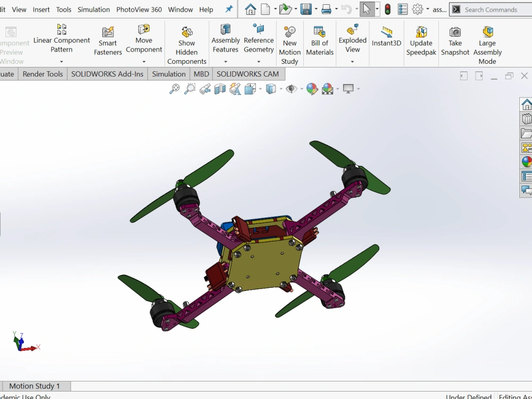Expand the Save dropdown arrow

pos(316,9)
